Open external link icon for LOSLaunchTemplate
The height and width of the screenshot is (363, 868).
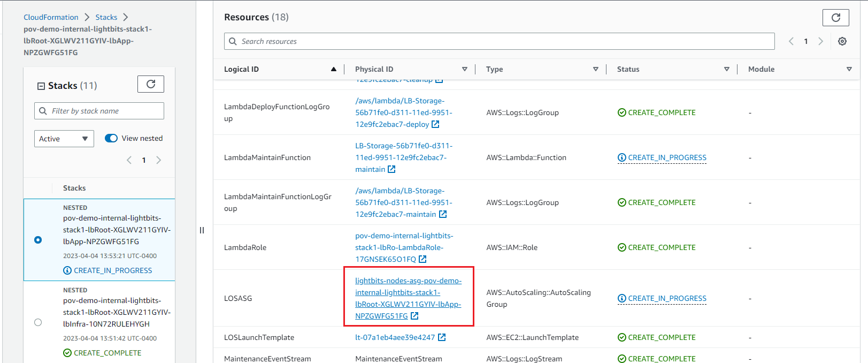pyautogui.click(x=442, y=337)
